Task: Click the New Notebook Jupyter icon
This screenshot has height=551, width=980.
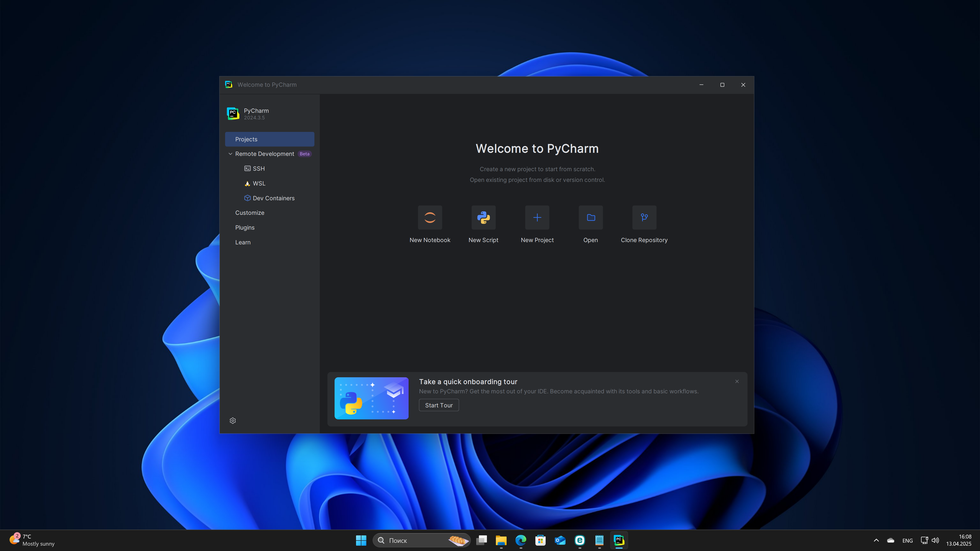Action: 430,218
